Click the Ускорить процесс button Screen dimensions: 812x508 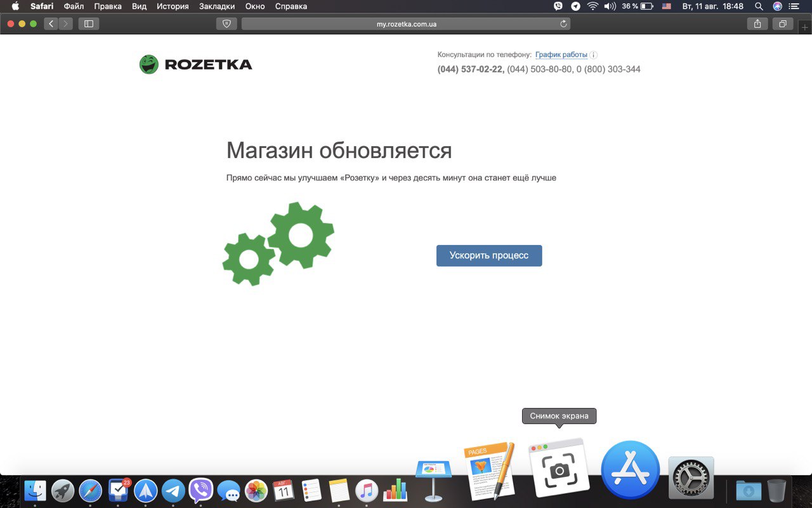489,255
